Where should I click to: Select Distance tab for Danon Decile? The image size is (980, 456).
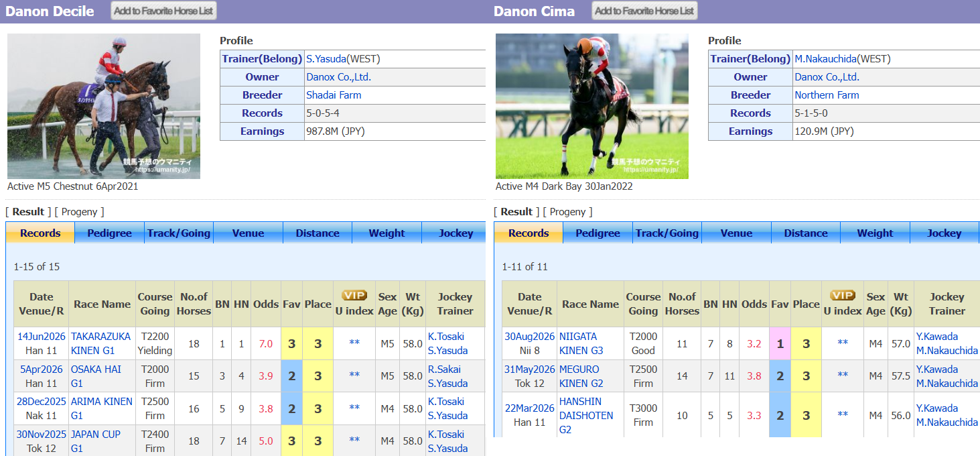pos(318,233)
